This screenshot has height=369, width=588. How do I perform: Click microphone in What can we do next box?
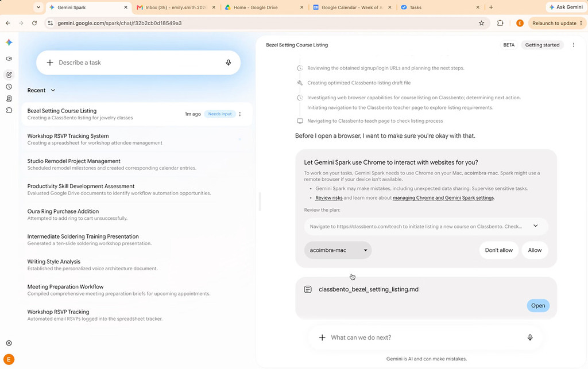pos(530,337)
